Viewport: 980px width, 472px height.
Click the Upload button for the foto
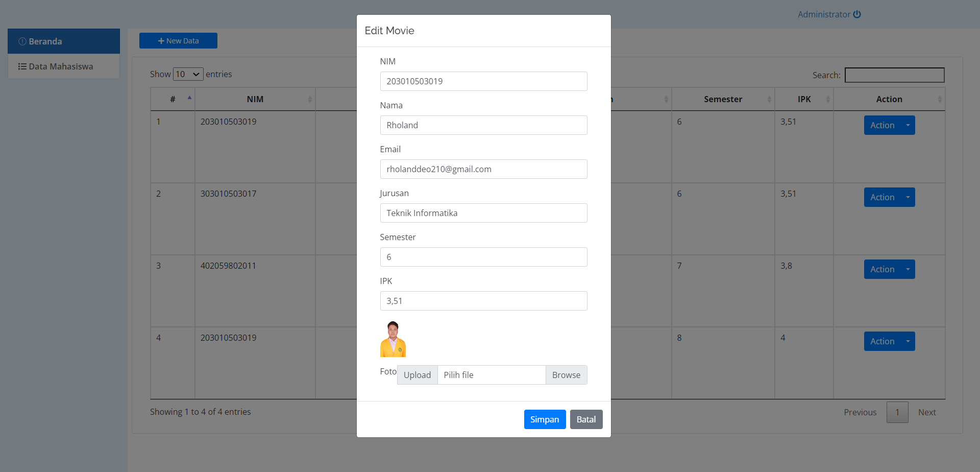click(x=417, y=375)
